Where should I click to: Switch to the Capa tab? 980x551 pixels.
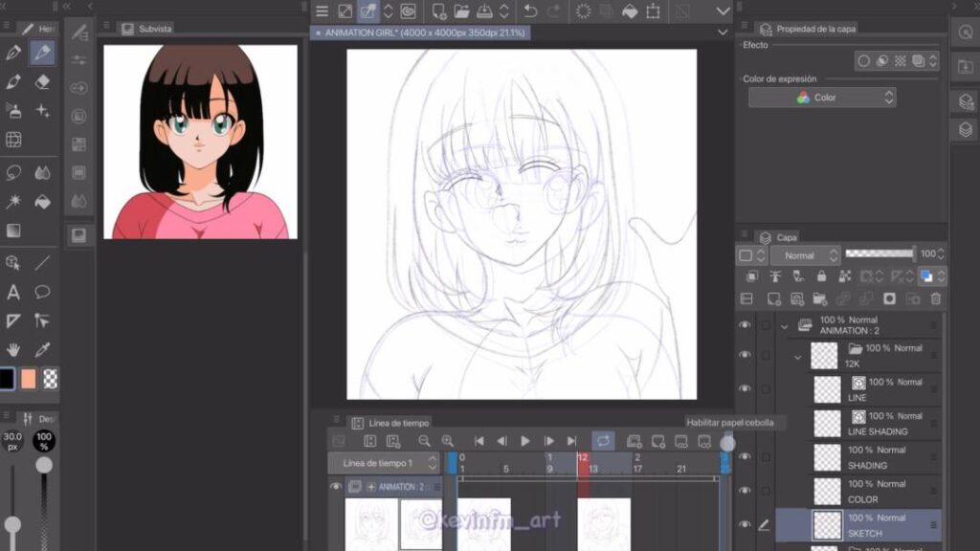(779, 237)
